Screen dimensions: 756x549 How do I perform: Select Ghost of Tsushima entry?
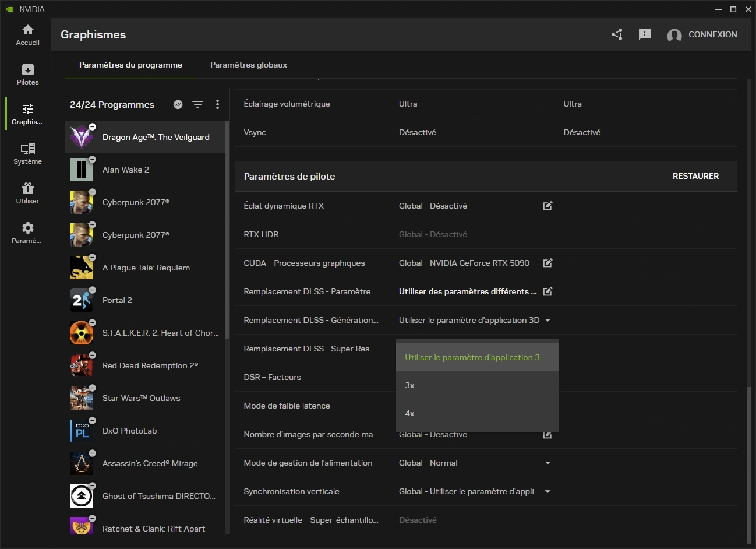point(145,496)
